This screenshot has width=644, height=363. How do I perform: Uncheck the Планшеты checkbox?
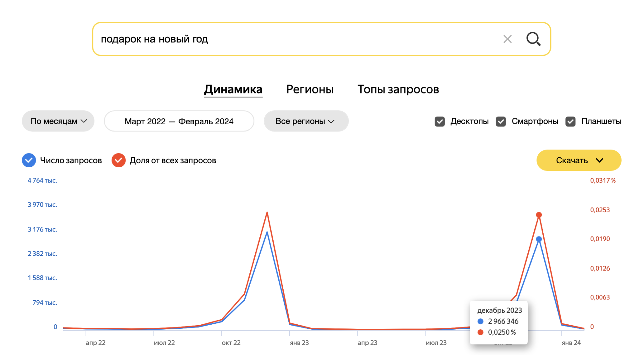(570, 121)
